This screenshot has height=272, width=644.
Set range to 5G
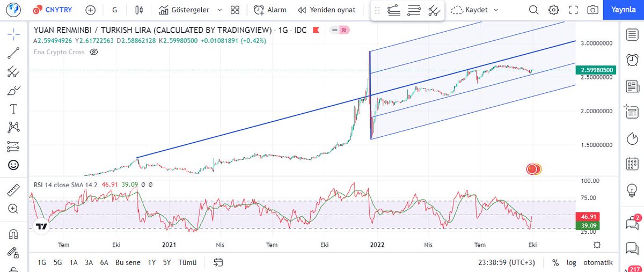click(x=57, y=262)
